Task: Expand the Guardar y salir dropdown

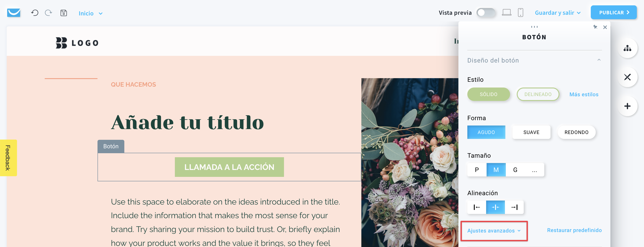Action: [557, 13]
